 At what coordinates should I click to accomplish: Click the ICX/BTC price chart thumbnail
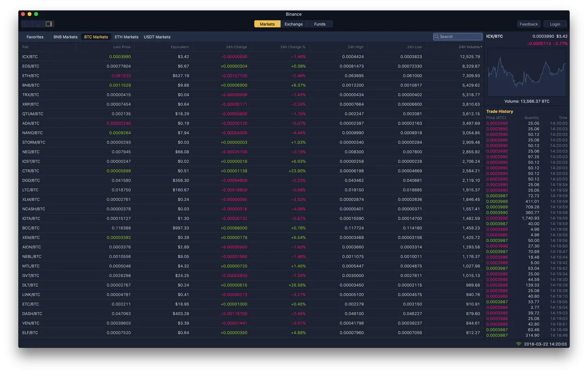pyautogui.click(x=527, y=72)
